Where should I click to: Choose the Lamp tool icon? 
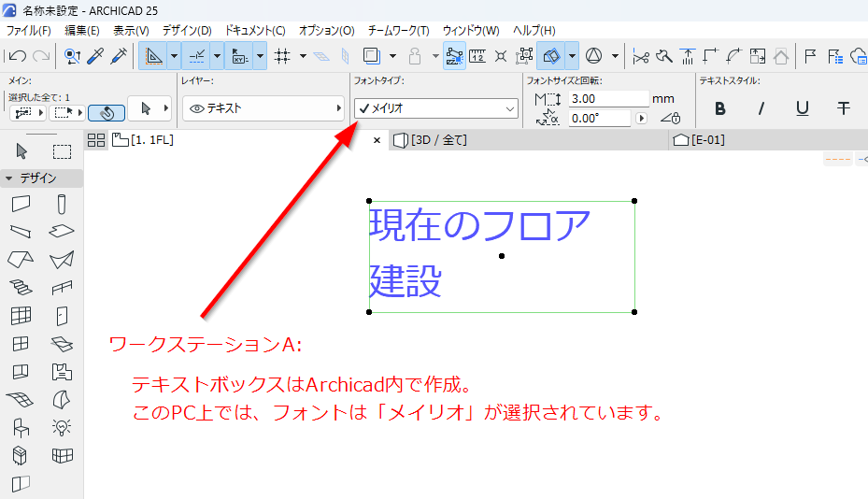click(62, 427)
